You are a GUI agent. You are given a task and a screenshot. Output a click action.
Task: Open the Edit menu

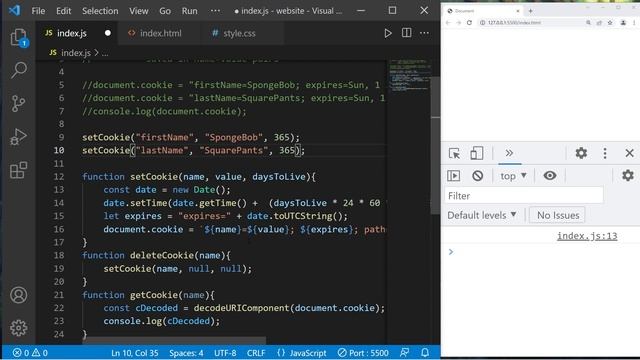63,11
